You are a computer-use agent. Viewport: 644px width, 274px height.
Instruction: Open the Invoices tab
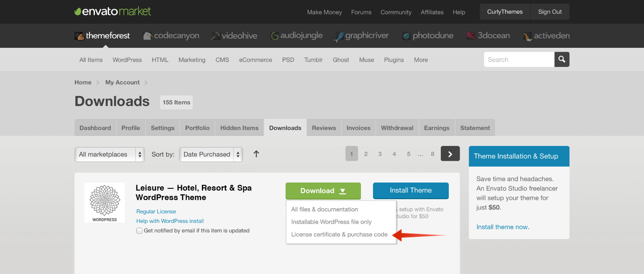point(358,128)
